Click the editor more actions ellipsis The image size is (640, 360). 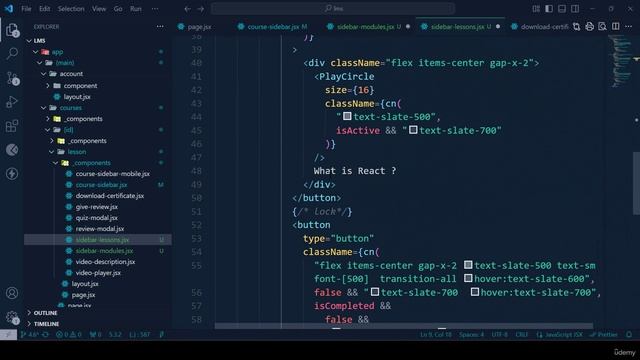click(629, 27)
